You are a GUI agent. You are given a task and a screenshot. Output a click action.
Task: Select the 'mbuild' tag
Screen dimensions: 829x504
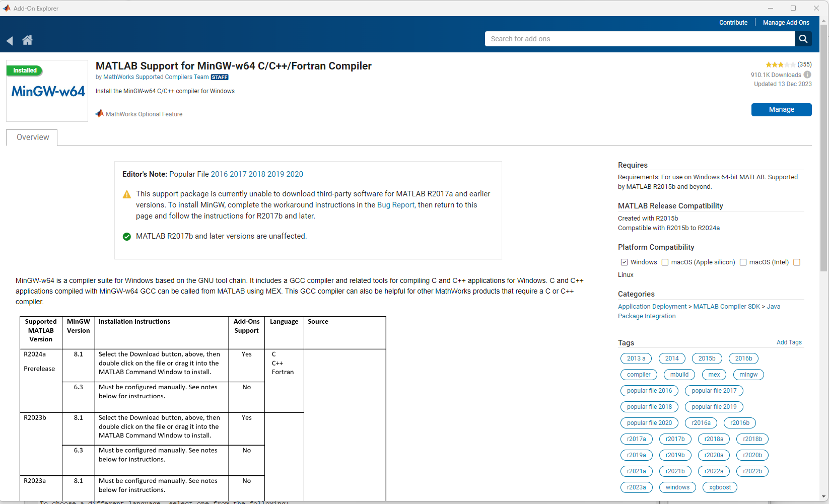[x=679, y=375]
